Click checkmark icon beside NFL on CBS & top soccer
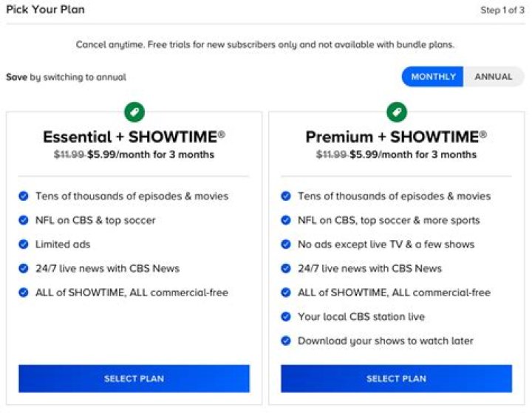This screenshot has height=413, width=532. pos(24,220)
